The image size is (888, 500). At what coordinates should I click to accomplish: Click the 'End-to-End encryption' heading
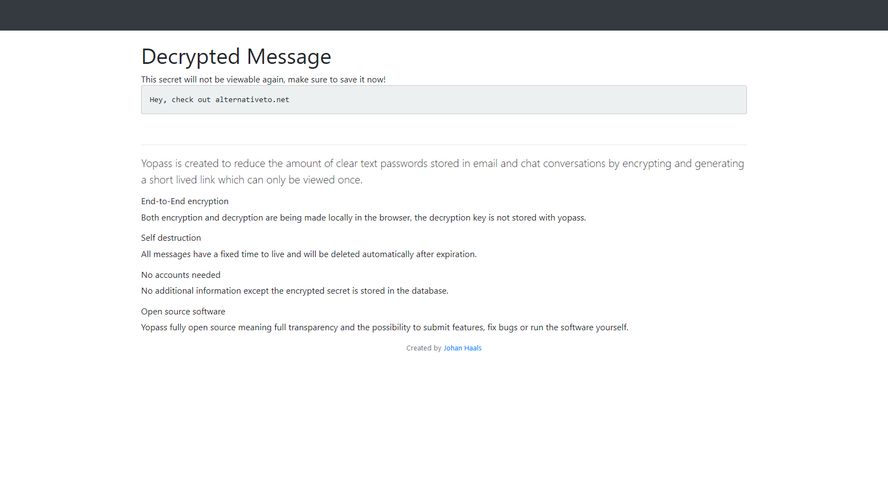click(184, 201)
